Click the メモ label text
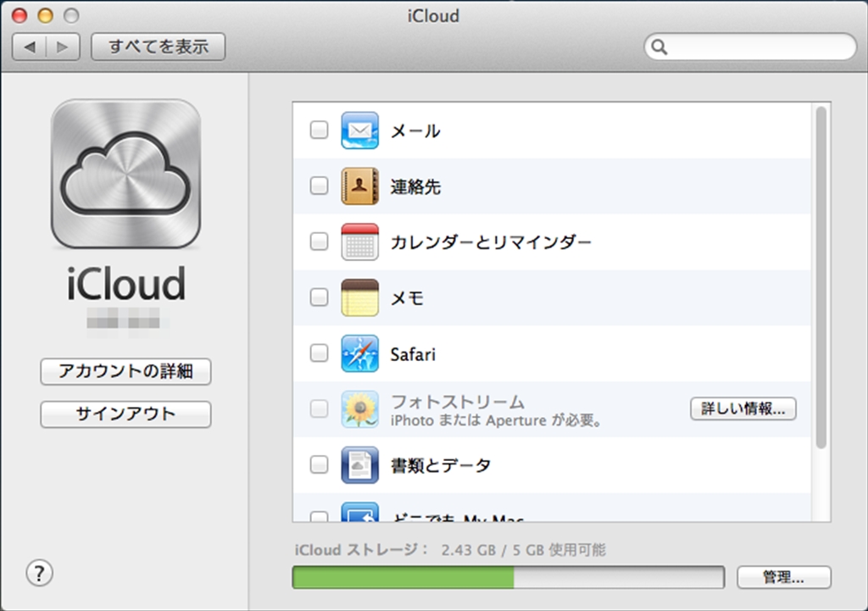 point(408,298)
